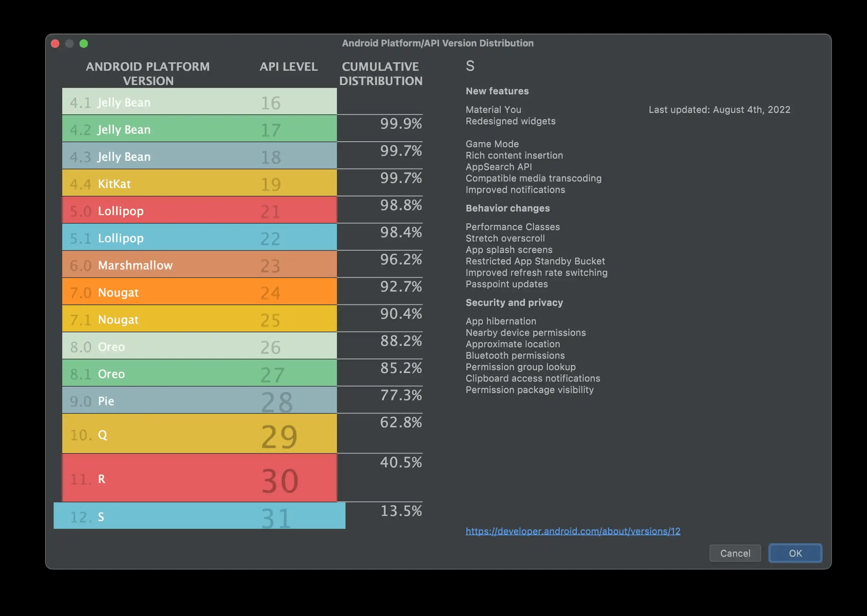Choose the Android 11 R row
The image size is (867, 616).
pyautogui.click(x=199, y=478)
